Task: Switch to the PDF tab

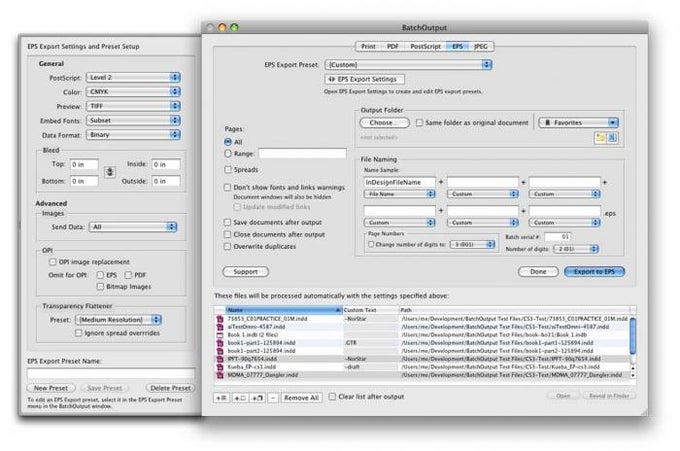Action: pyautogui.click(x=392, y=46)
